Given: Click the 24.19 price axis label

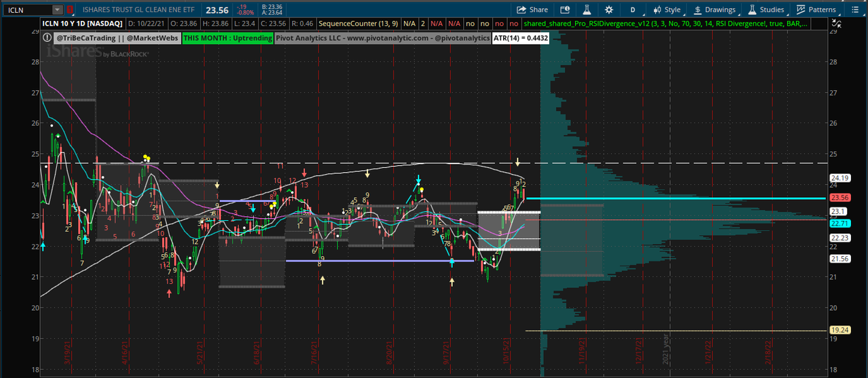Looking at the screenshot, I should pyautogui.click(x=840, y=178).
